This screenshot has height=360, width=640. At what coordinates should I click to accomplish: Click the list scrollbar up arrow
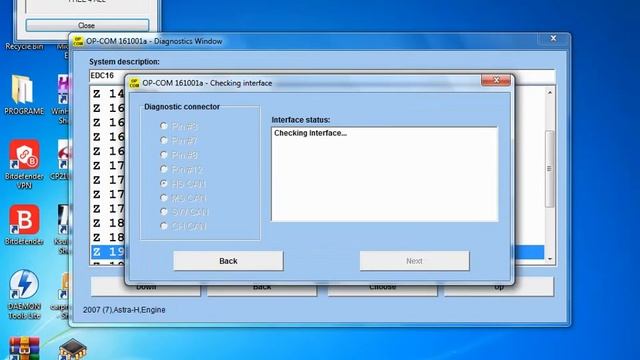point(550,93)
